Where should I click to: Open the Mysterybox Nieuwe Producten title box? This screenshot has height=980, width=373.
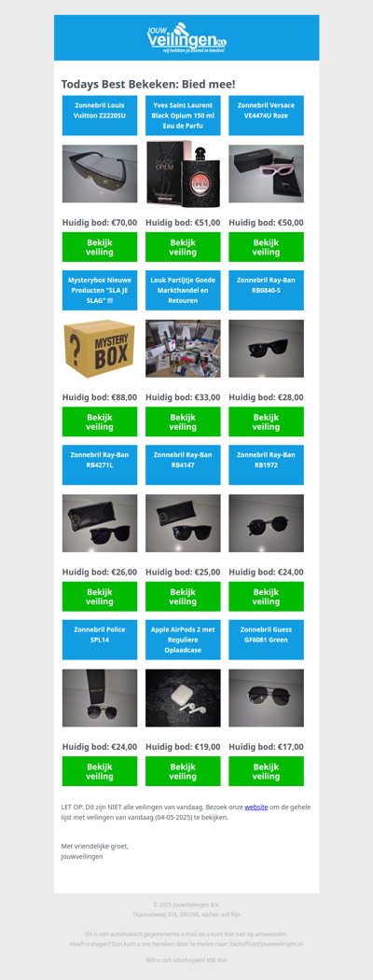coord(100,290)
